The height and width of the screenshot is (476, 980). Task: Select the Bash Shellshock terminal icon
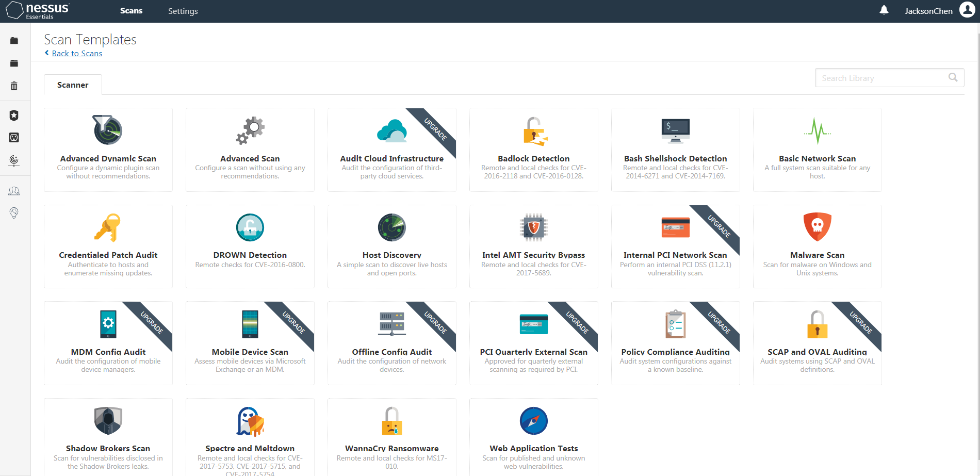coord(676,131)
